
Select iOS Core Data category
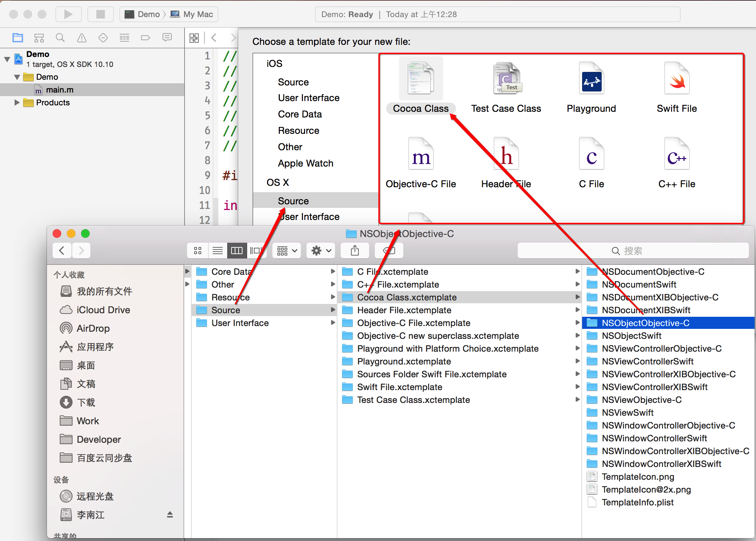tap(300, 114)
